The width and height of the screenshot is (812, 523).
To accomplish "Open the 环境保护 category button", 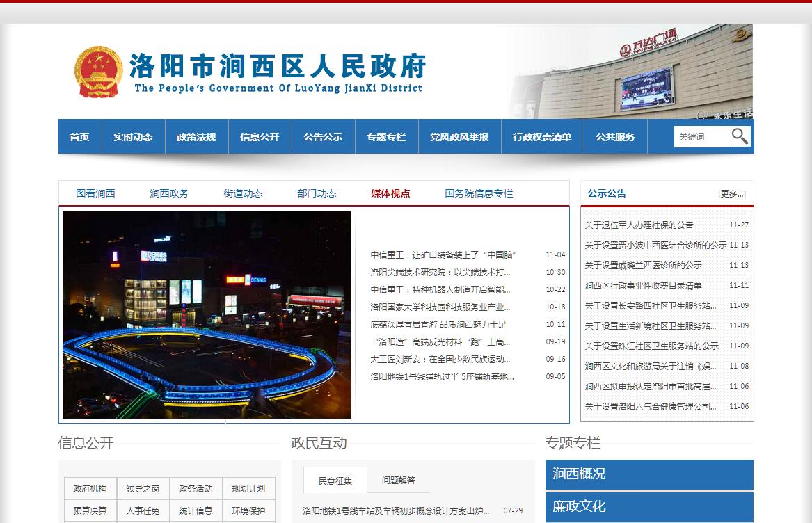I will pos(248,510).
